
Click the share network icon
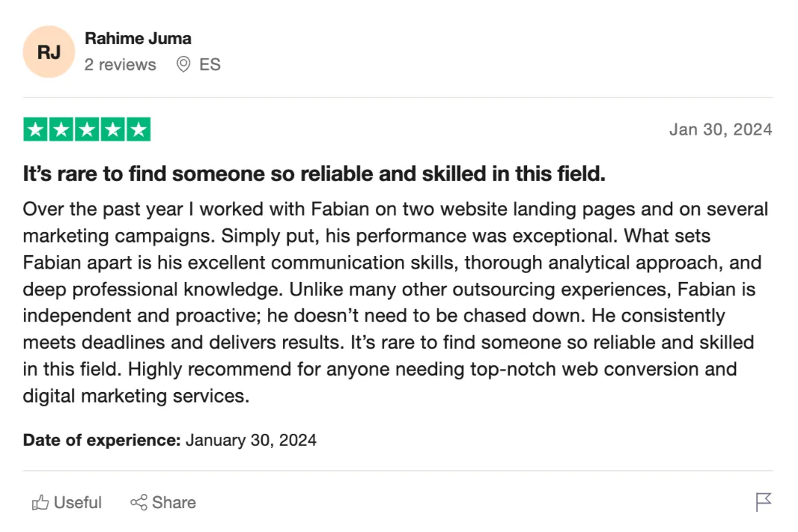click(x=138, y=503)
